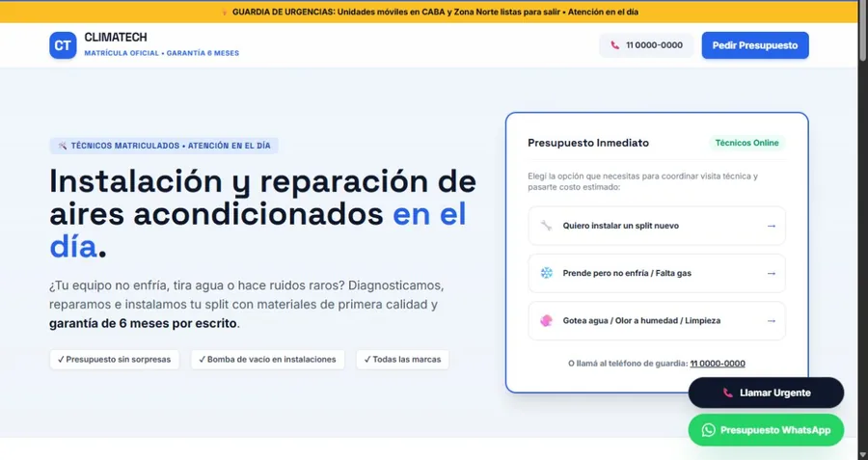
Task: Click arrow on Gotea agua row
Action: 772,320
